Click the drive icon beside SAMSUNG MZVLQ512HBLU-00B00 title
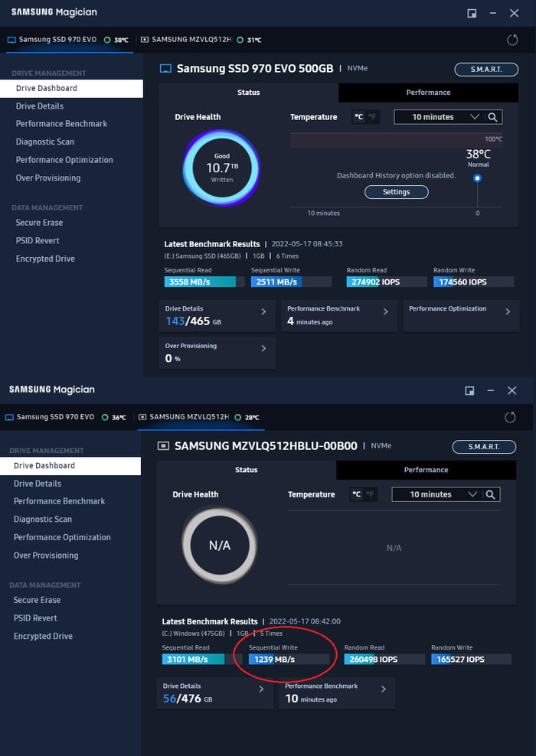The image size is (536, 756). (x=163, y=446)
